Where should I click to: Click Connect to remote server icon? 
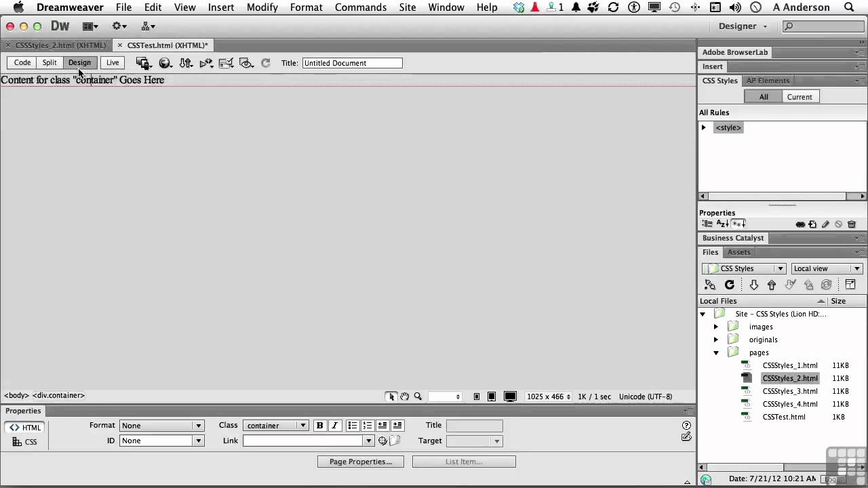(710, 285)
